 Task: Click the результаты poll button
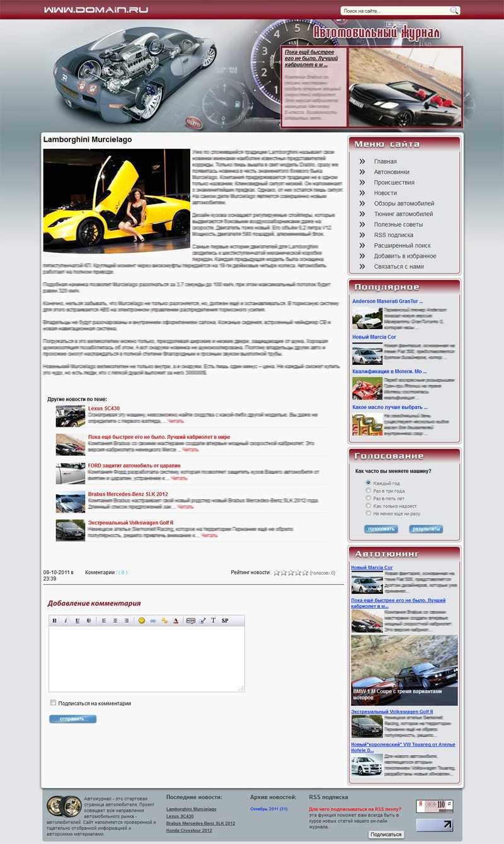tap(426, 529)
